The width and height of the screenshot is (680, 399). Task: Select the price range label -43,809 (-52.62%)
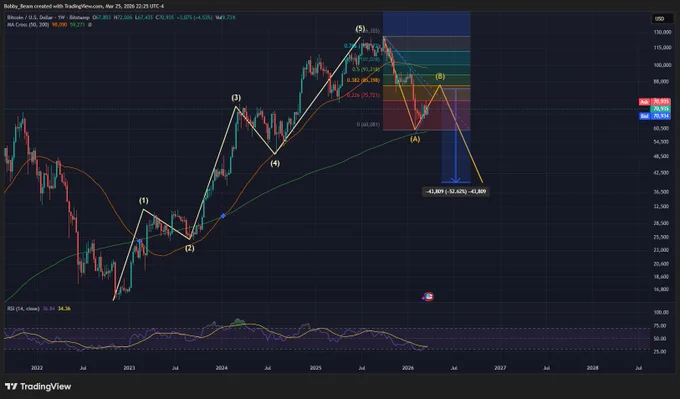(455, 191)
